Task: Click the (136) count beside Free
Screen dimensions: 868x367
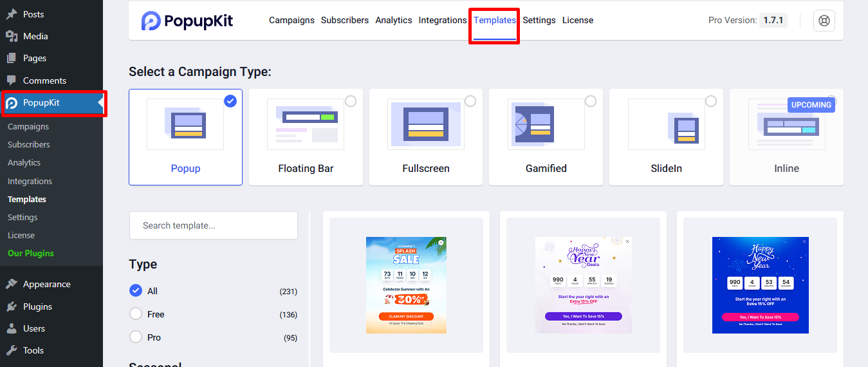Action: point(288,315)
